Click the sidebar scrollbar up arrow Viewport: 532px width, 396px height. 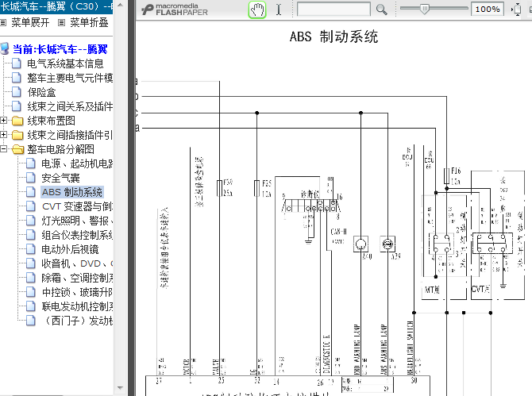point(120,5)
